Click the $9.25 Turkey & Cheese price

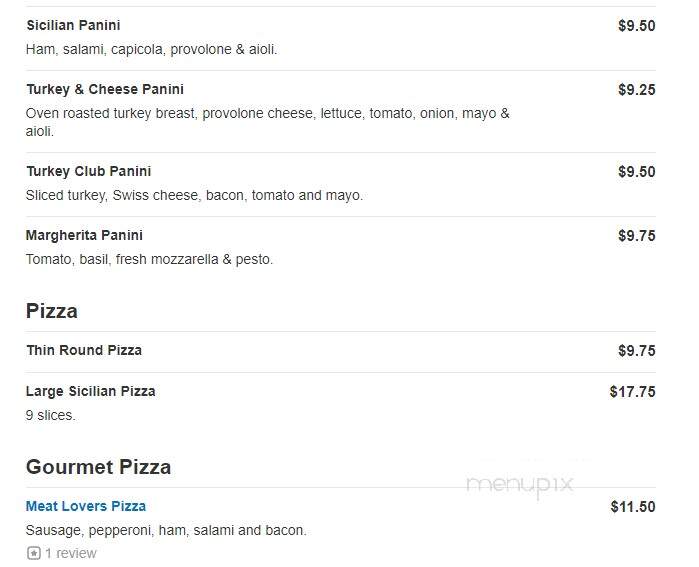[637, 90]
